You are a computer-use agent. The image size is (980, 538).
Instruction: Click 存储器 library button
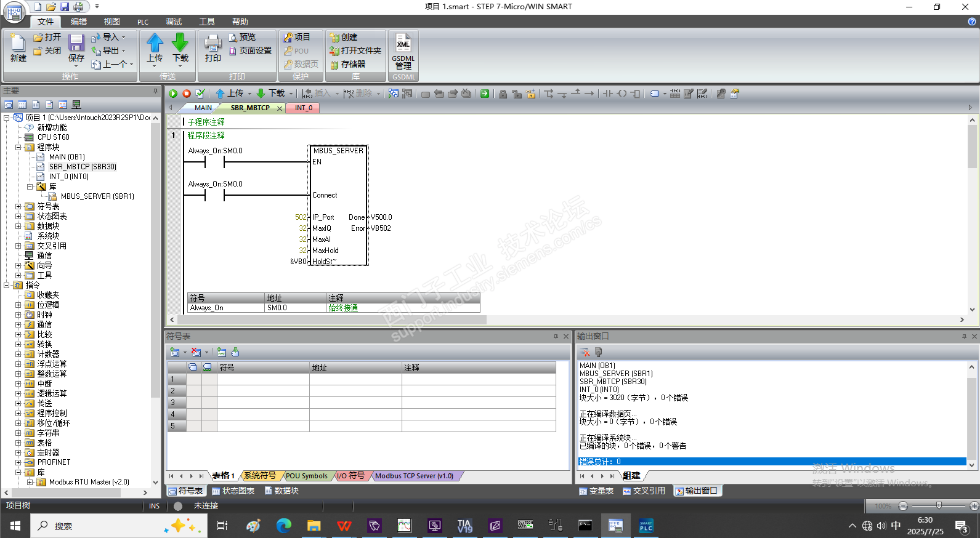click(348, 64)
